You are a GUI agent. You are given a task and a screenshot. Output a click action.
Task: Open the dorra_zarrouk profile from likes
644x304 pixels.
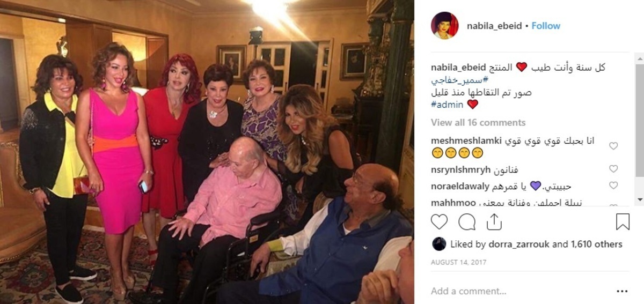[519, 244]
